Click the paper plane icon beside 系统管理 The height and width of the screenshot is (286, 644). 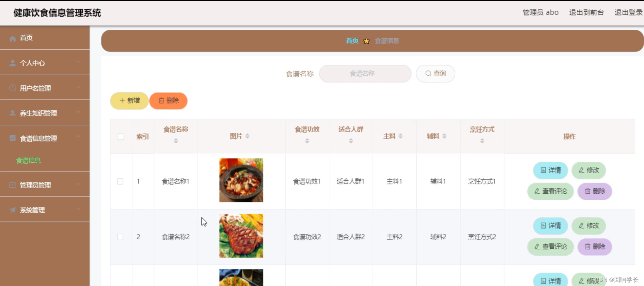[13, 210]
